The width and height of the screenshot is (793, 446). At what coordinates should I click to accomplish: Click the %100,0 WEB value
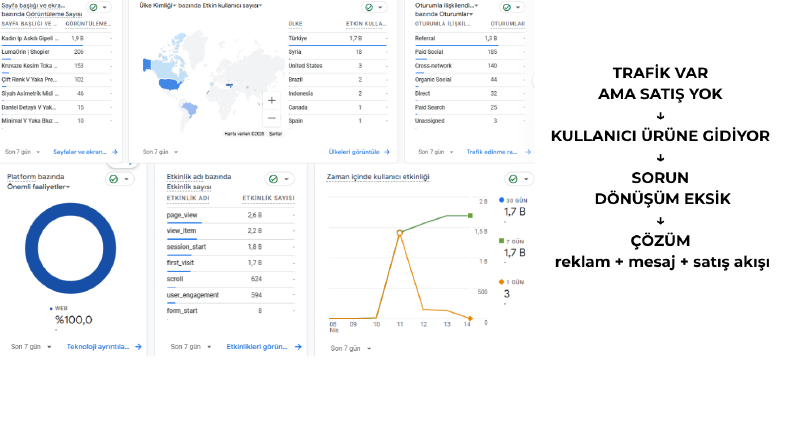pyautogui.click(x=74, y=320)
